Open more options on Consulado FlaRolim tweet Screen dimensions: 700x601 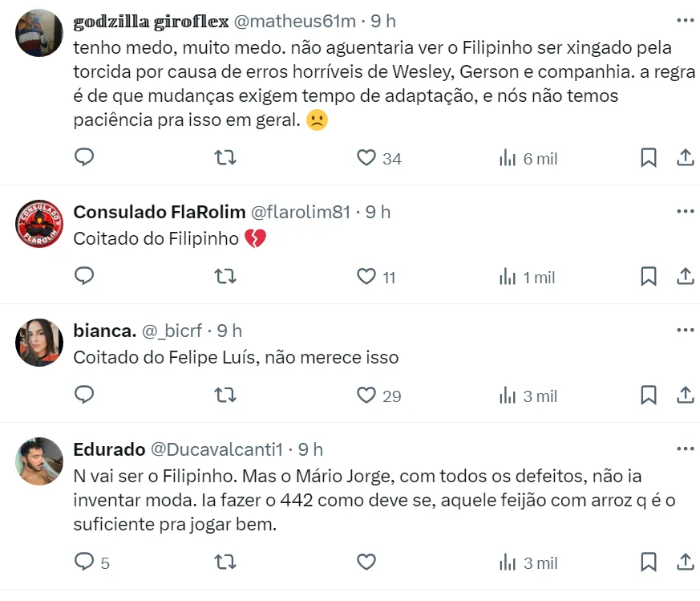pyautogui.click(x=685, y=211)
